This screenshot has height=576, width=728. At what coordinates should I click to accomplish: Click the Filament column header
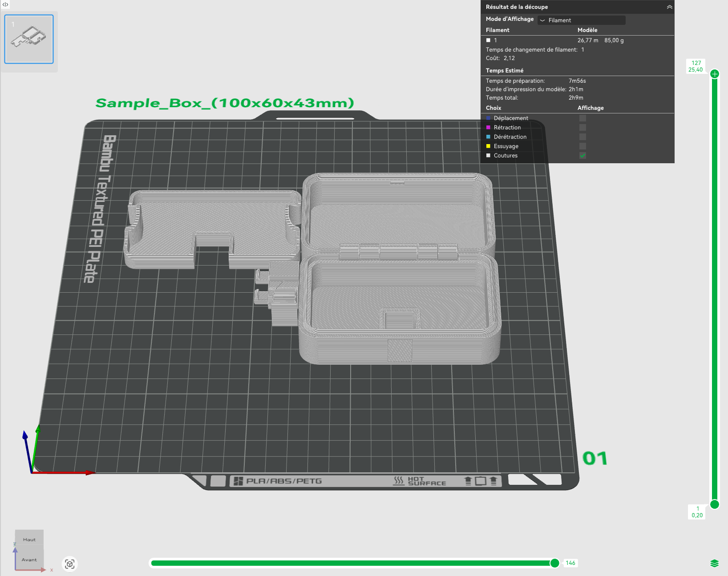click(497, 30)
